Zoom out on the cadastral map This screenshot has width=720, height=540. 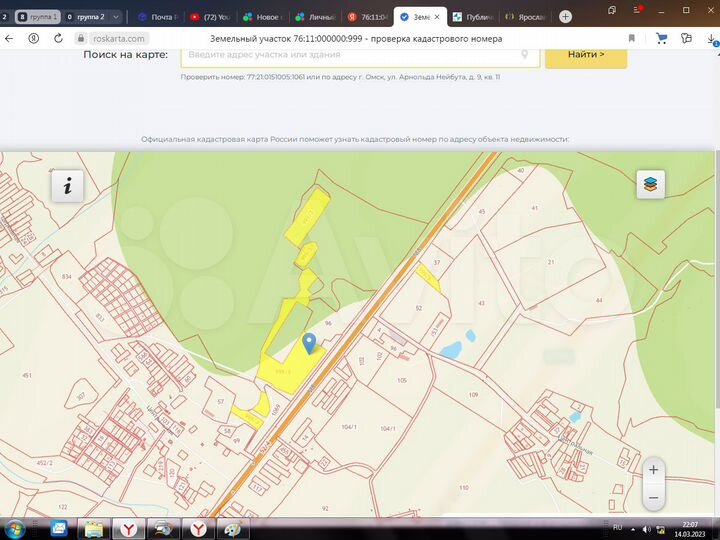(x=653, y=497)
